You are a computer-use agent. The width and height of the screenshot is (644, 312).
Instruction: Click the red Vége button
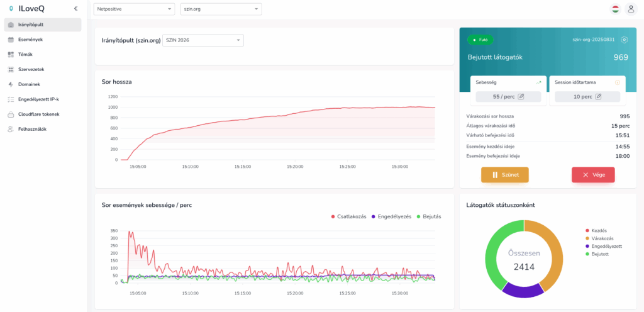592,175
